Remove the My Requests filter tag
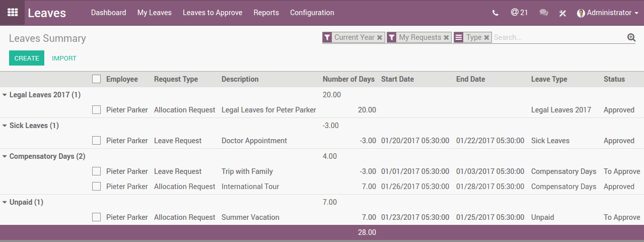 point(446,37)
